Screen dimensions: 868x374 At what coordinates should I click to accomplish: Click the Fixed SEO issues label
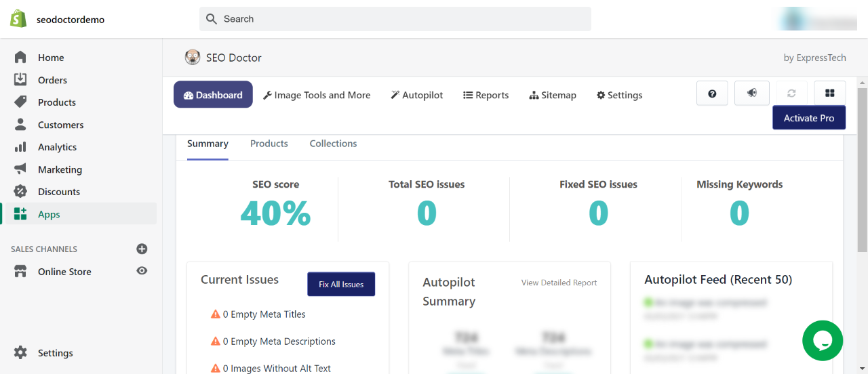(x=598, y=184)
